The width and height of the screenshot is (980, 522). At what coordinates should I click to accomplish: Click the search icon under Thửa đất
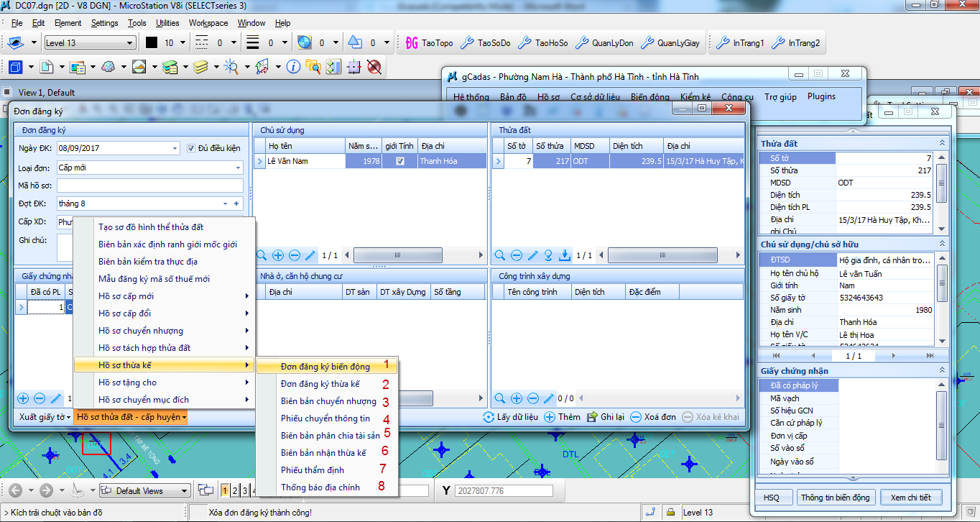[x=500, y=255]
